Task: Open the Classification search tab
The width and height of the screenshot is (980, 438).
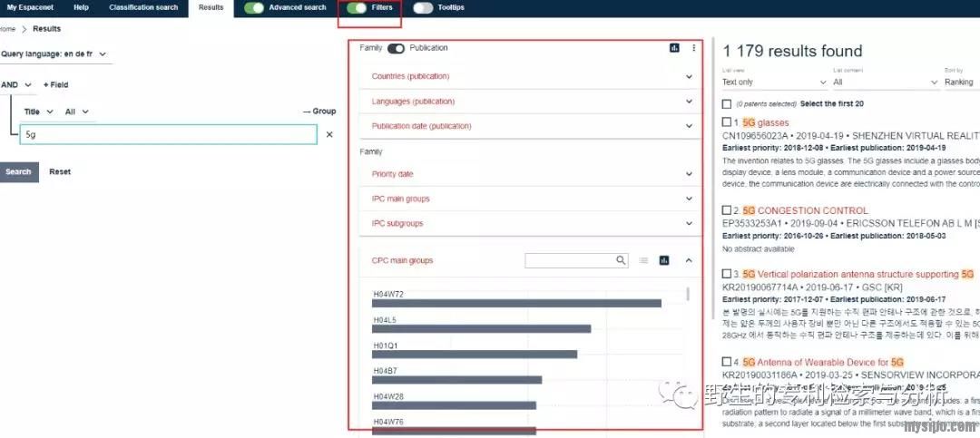Action: [143, 7]
